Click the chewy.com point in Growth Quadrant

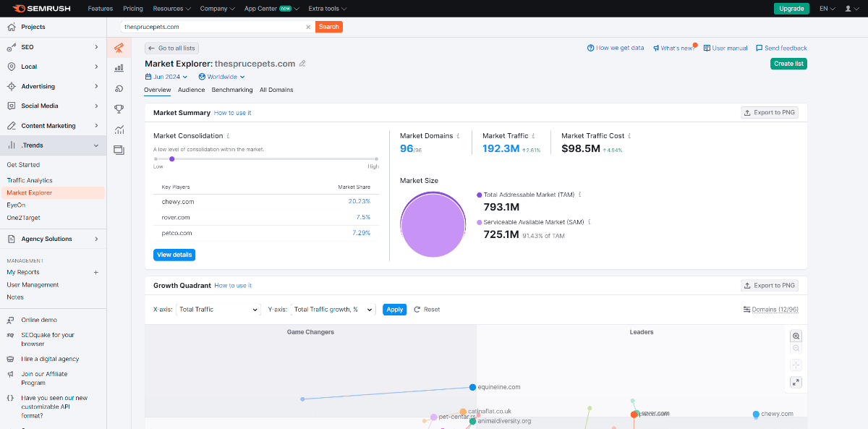[756, 415]
